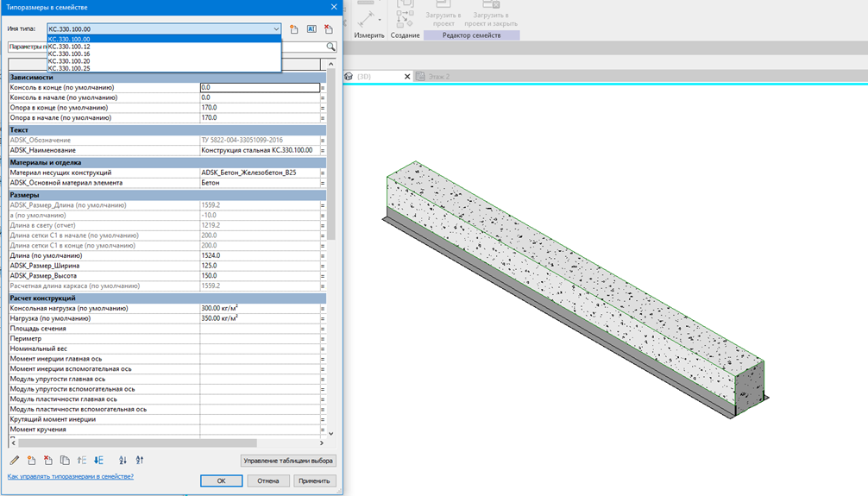Click the Отмена button
Viewport: 868px width, 496px height.
click(x=268, y=480)
